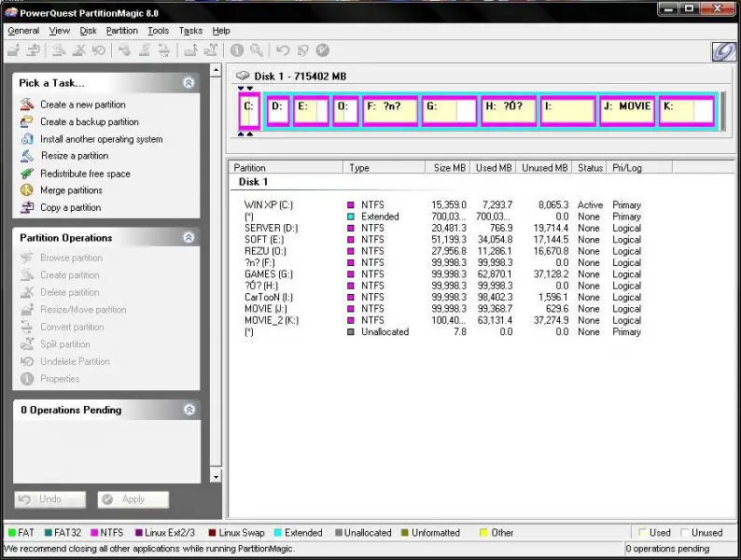Start the Install another operating system task
Image resolution: width=741 pixels, height=560 pixels.
pyautogui.click(x=101, y=139)
